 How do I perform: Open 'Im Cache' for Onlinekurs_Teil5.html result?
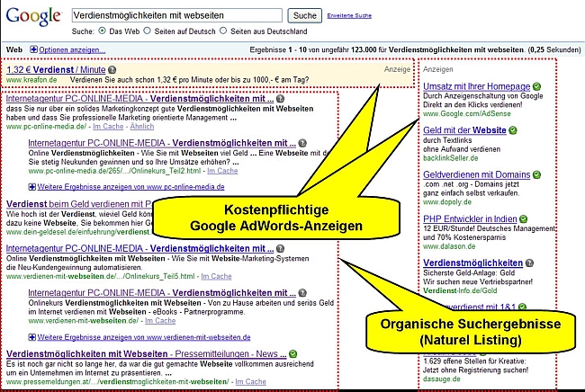pyautogui.click(x=216, y=276)
